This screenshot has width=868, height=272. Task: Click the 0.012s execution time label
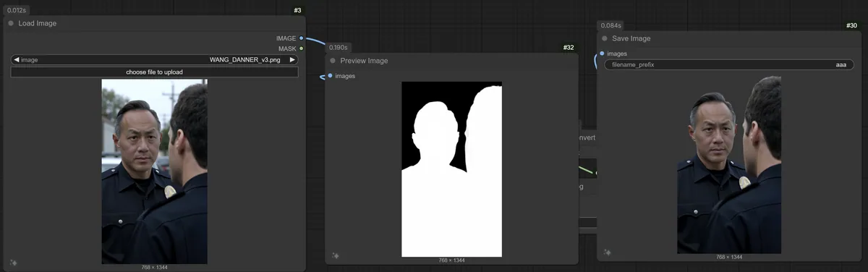coord(16,10)
